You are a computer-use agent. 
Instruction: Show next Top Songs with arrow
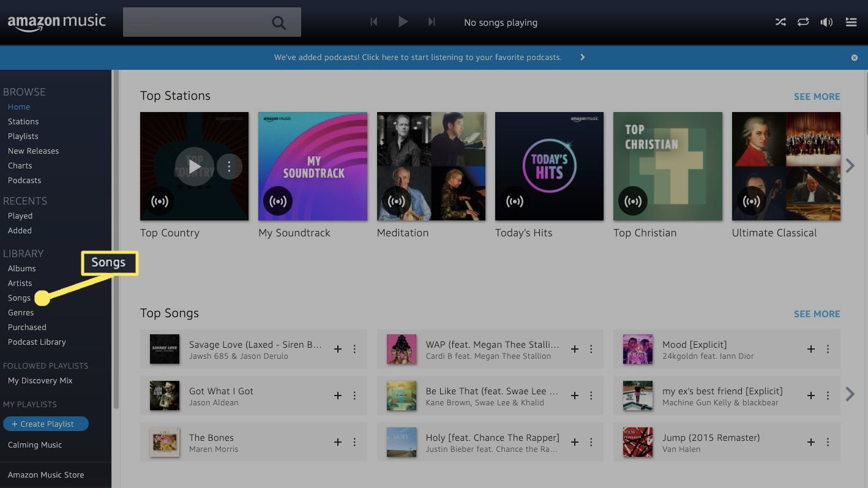[x=850, y=394]
